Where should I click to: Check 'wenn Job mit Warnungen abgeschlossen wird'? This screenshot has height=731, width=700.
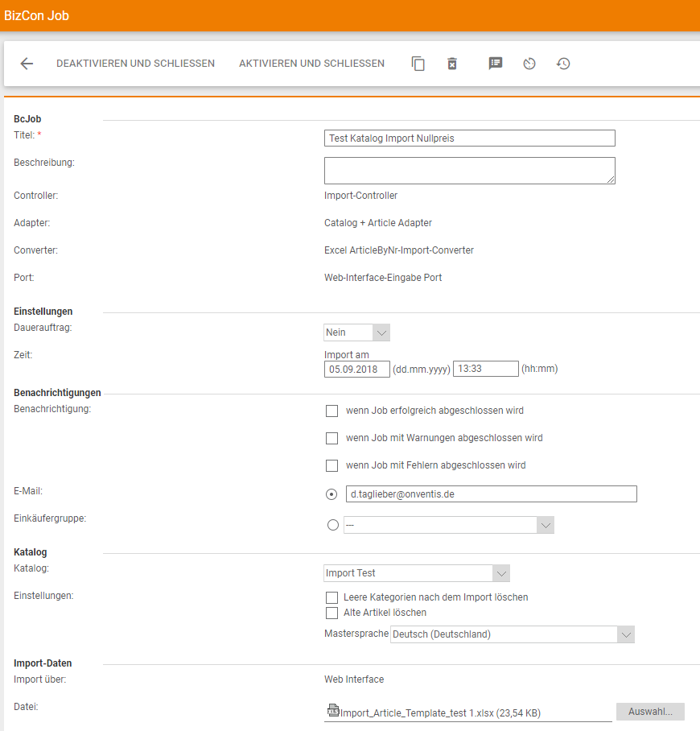coord(331,438)
